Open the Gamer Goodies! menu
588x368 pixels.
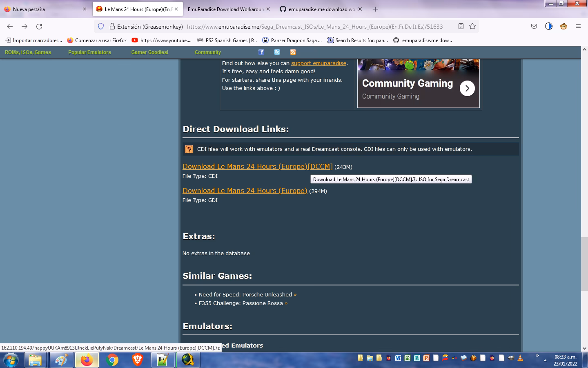150,52
